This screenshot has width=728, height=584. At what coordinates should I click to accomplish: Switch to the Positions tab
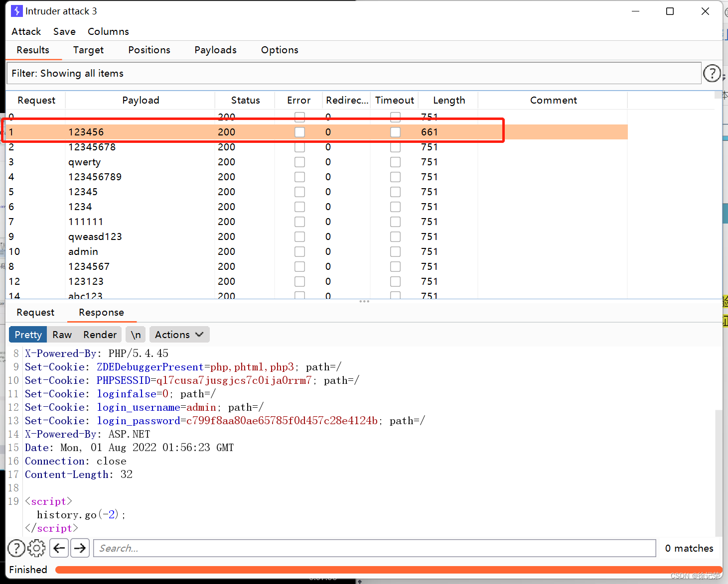pyautogui.click(x=149, y=50)
